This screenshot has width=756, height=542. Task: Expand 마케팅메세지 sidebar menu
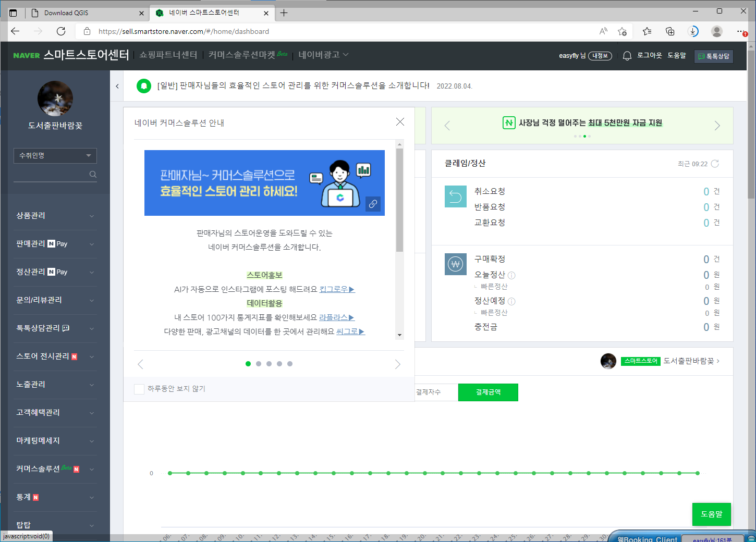point(55,441)
